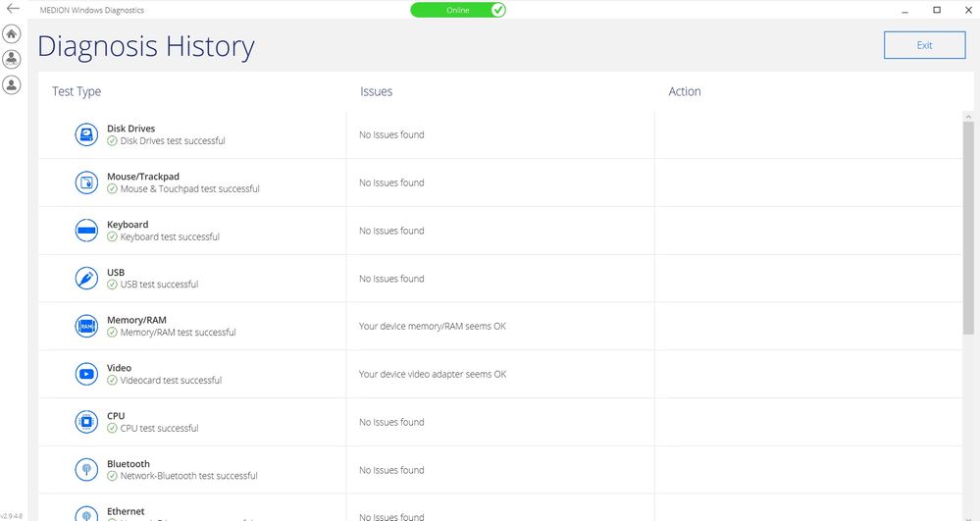Screen dimensions: 980x521
Task: Click the Mouse/Trackpad test icon
Action: (x=87, y=182)
